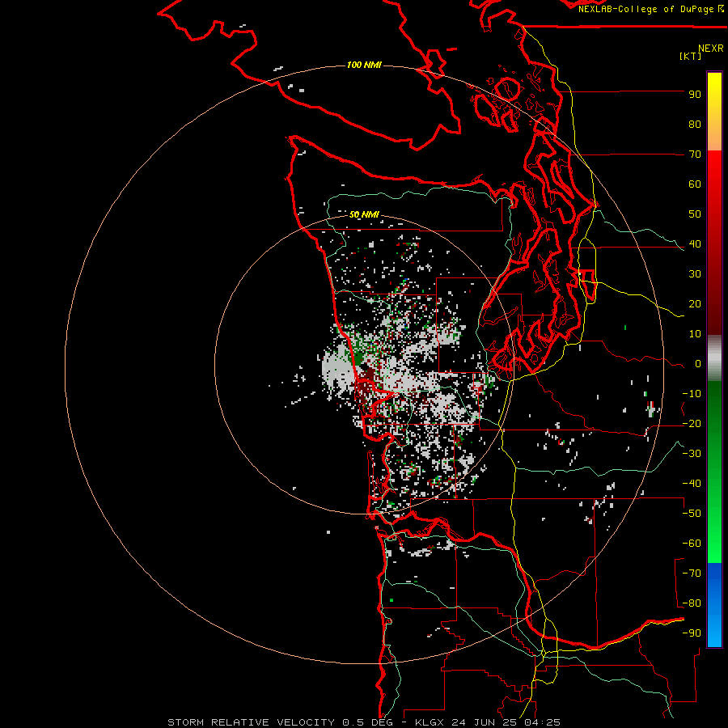
Task: Click the 04:25 timestamp in the caption
Action: tap(542, 722)
